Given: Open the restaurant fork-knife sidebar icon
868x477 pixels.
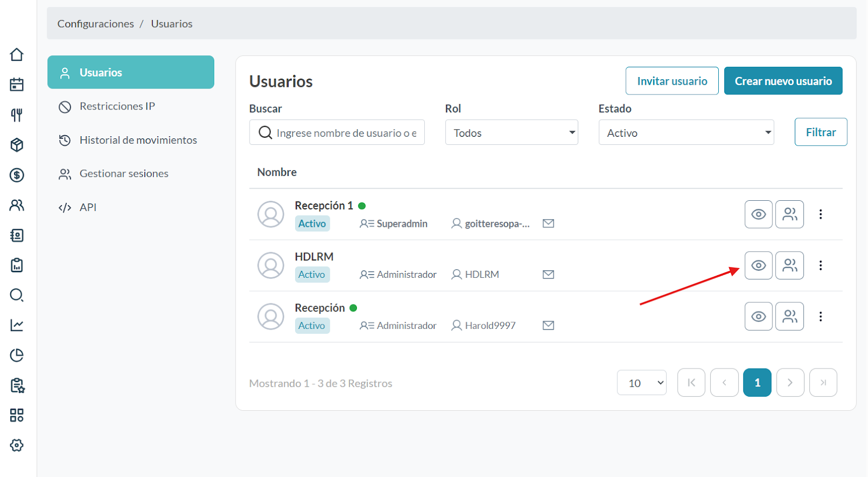Looking at the screenshot, I should point(17,115).
